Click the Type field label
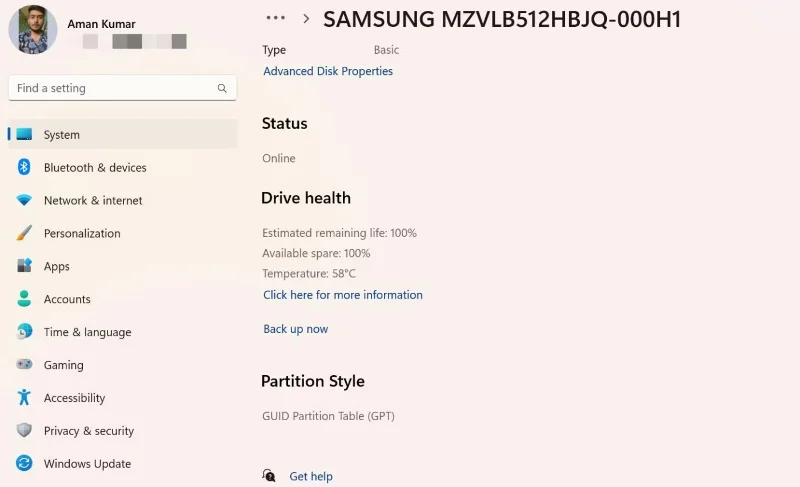The width and height of the screenshot is (800, 487). coord(274,50)
